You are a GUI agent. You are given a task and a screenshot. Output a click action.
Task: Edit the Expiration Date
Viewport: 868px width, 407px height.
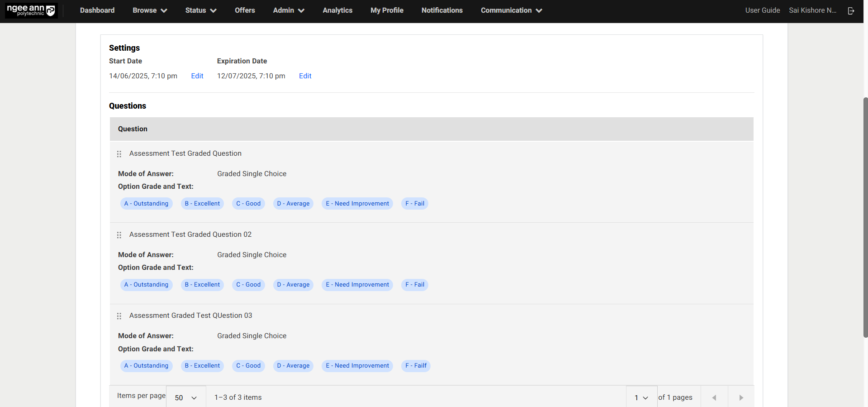coord(305,76)
